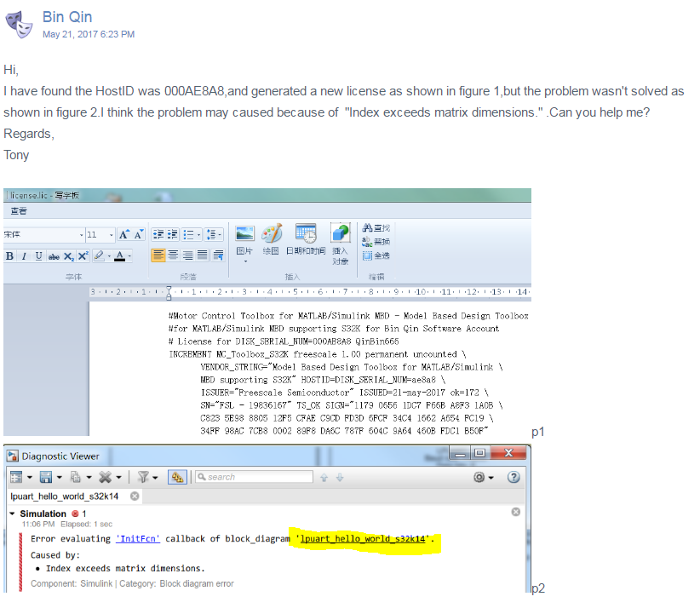The height and width of the screenshot is (608, 700).
Task: Select Align Right paragraph alignment
Action: pos(188,255)
